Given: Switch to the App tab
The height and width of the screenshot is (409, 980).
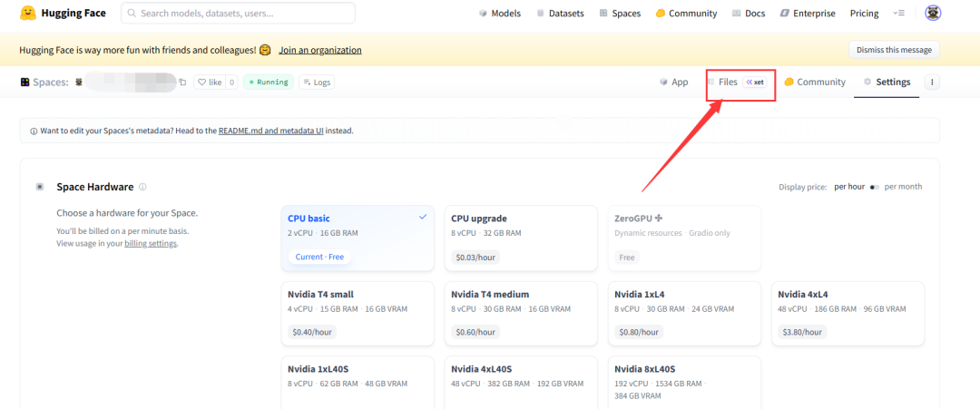Looking at the screenshot, I should click(x=673, y=82).
